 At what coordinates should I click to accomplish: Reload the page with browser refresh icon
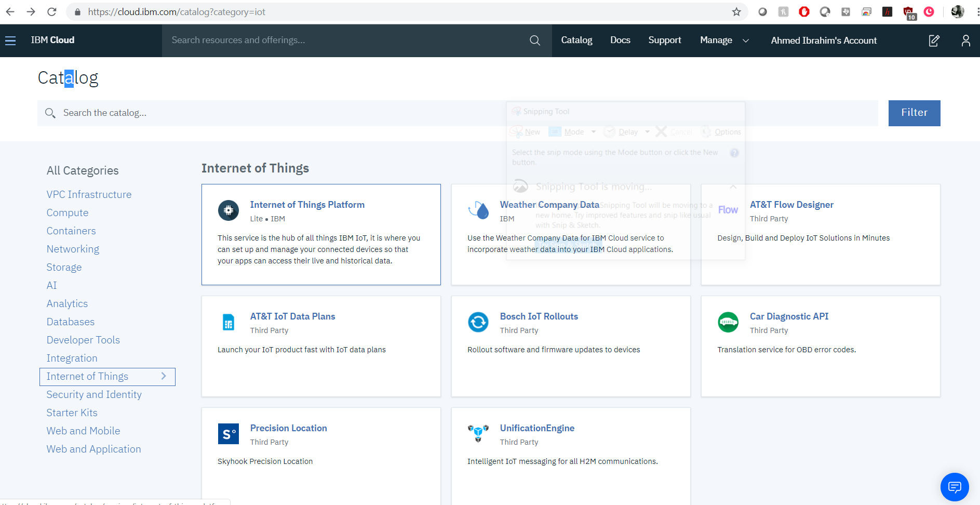[52, 12]
